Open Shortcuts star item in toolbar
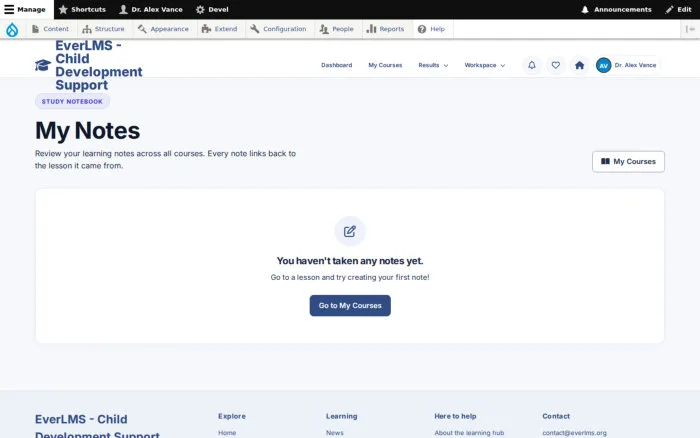This screenshot has width=700, height=438. [x=82, y=9]
